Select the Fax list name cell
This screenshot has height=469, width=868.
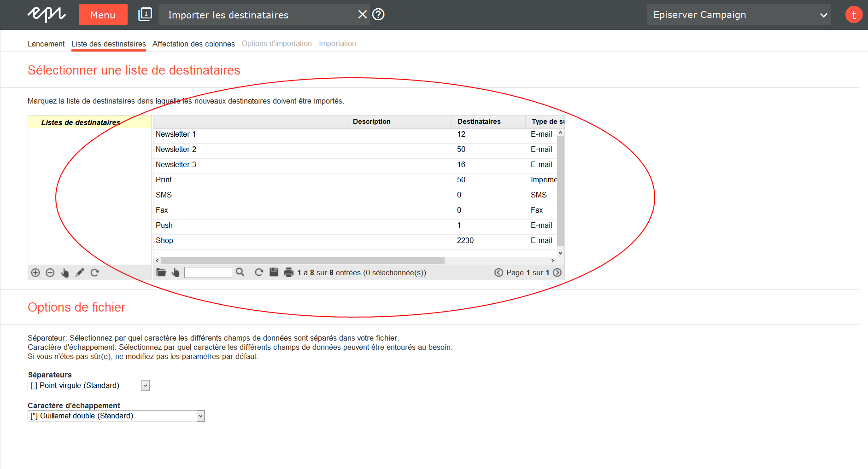point(162,210)
